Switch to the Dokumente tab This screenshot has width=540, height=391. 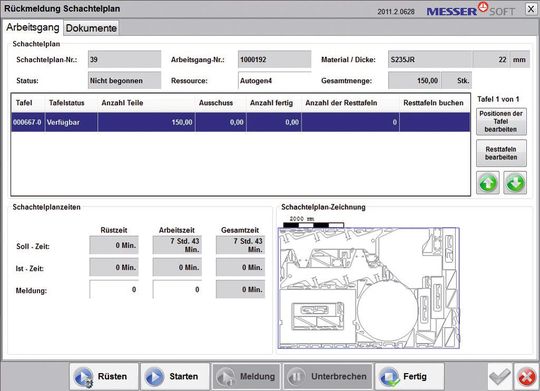[91, 28]
